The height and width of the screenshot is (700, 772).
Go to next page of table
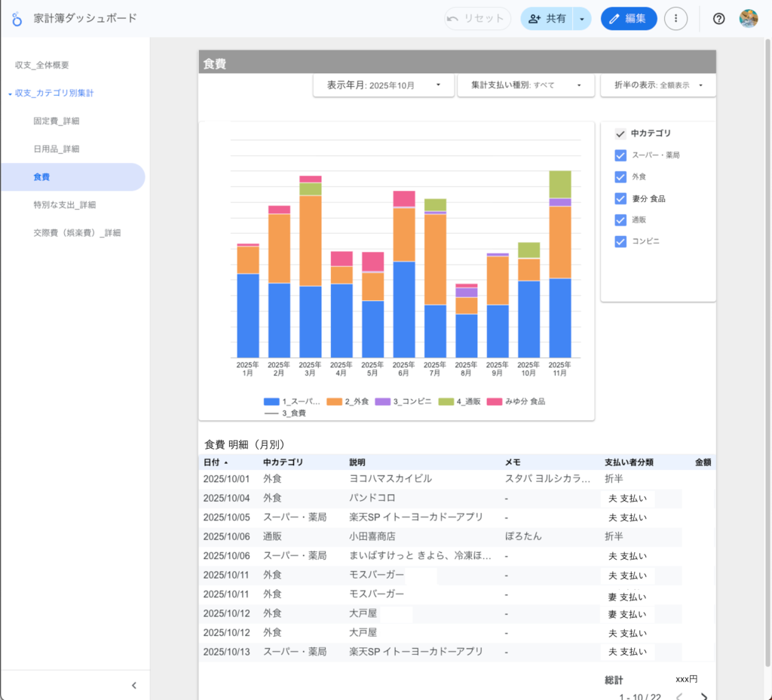pyautogui.click(x=704, y=697)
